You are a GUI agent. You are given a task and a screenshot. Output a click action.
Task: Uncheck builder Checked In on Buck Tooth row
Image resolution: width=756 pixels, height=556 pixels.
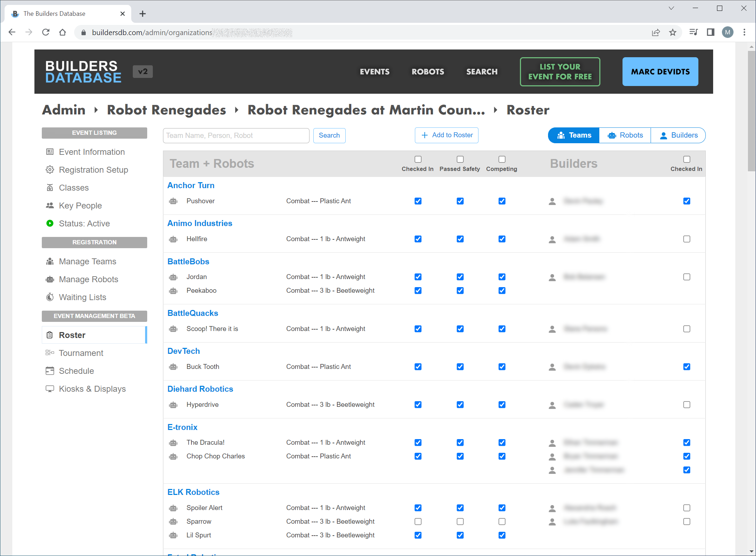pos(687,367)
